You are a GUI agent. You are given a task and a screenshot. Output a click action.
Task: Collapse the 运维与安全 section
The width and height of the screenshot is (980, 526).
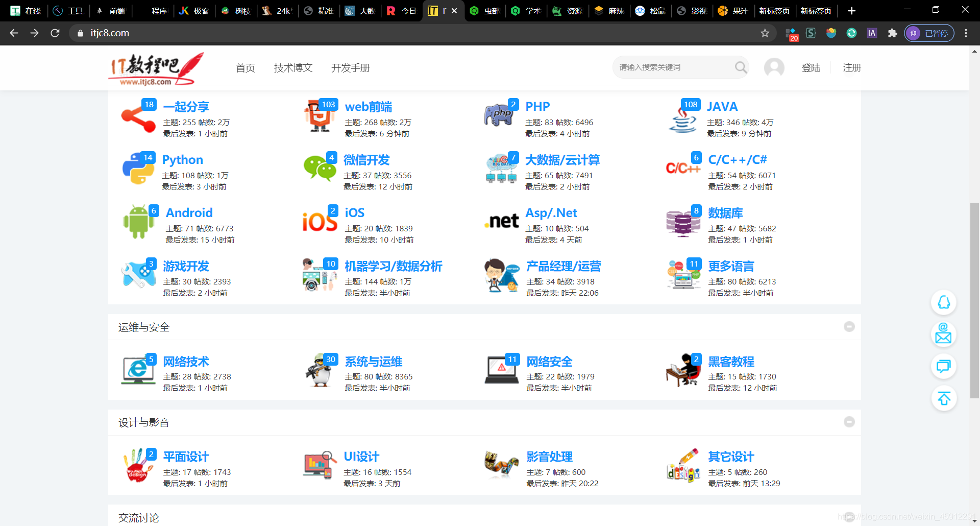849,326
